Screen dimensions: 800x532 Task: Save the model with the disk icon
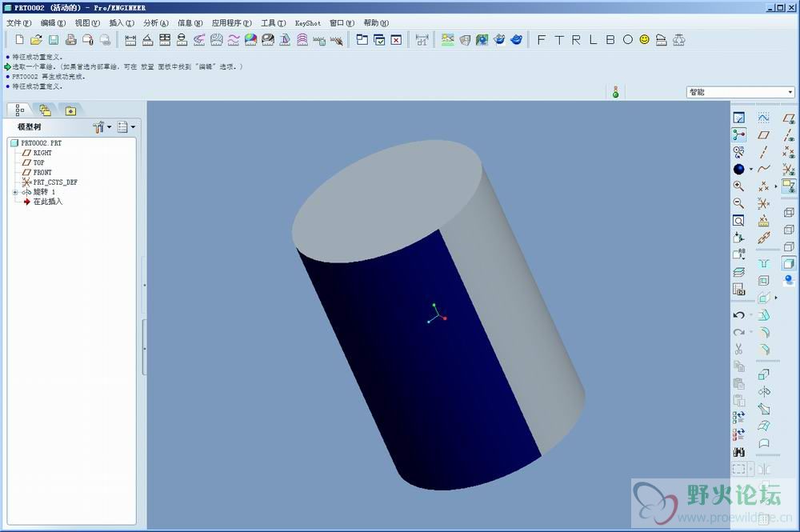coord(54,40)
